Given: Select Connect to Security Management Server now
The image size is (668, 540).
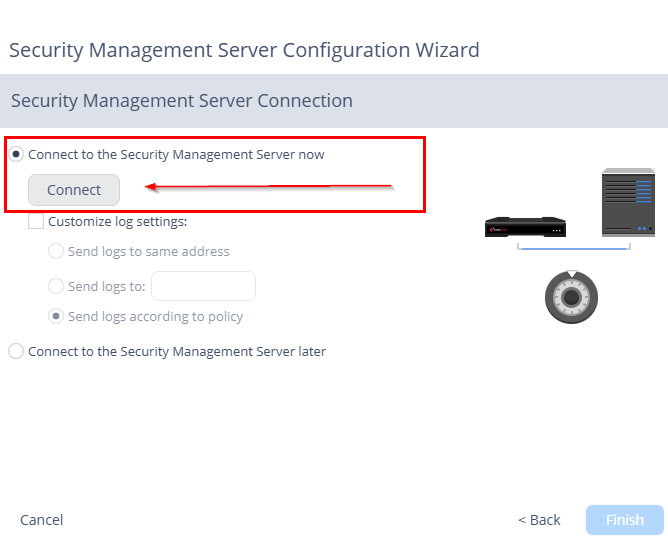Looking at the screenshot, I should coord(16,154).
